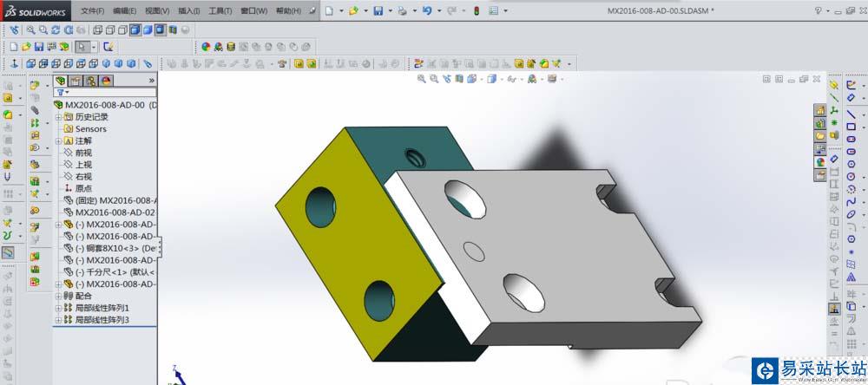Switch to Hidden Lines Visible display style

click(x=109, y=29)
